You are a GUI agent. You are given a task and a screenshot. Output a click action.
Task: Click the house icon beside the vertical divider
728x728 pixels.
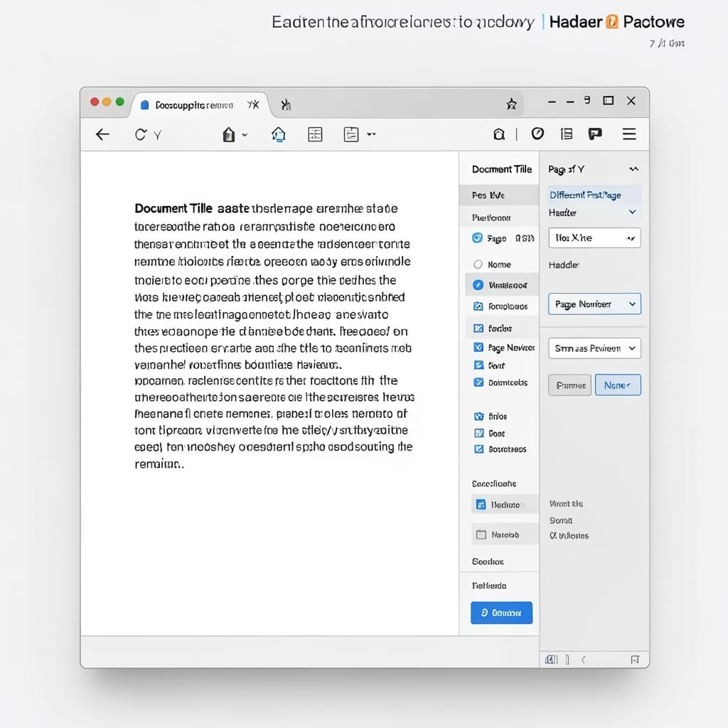499,134
